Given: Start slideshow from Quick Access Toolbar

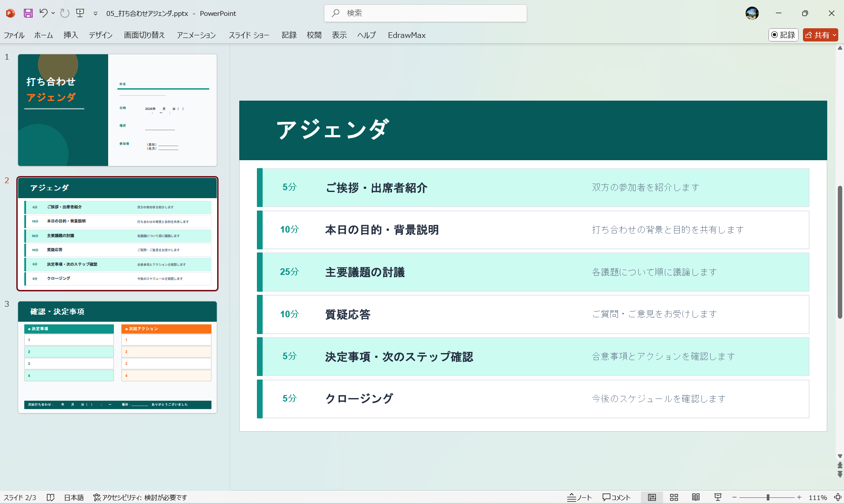Looking at the screenshot, I should [80, 13].
